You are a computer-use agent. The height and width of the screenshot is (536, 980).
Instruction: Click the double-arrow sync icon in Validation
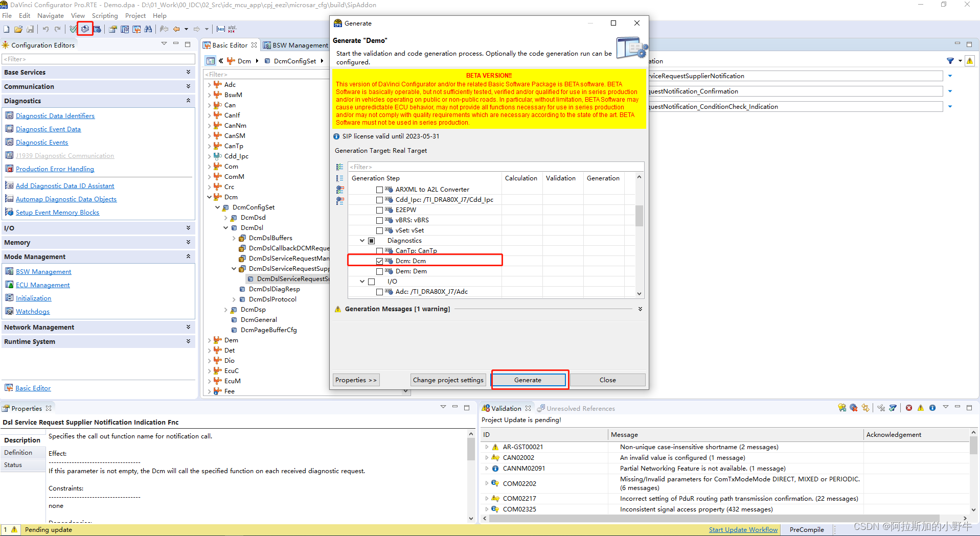865,408
